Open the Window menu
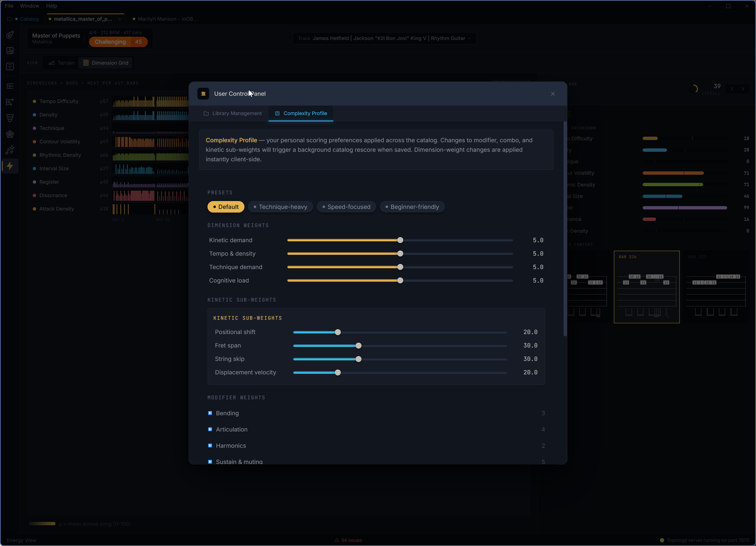Image resolution: width=756 pixels, height=546 pixels. pos(30,6)
